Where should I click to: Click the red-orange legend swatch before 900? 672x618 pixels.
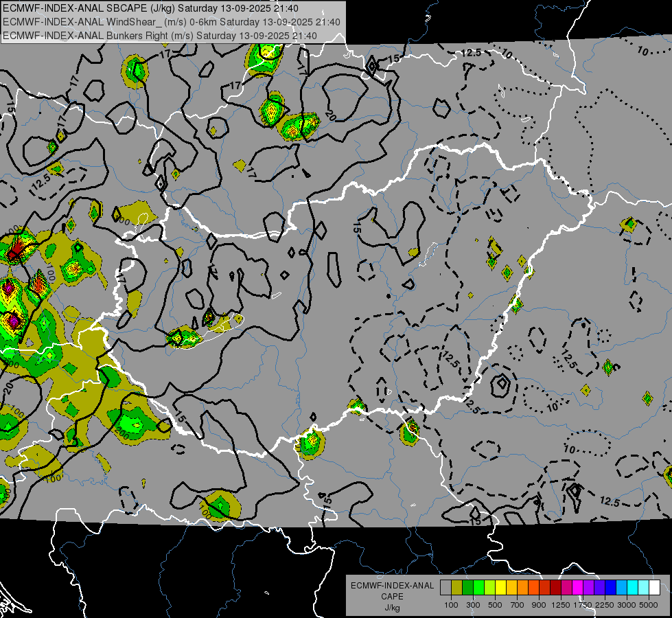533,588
